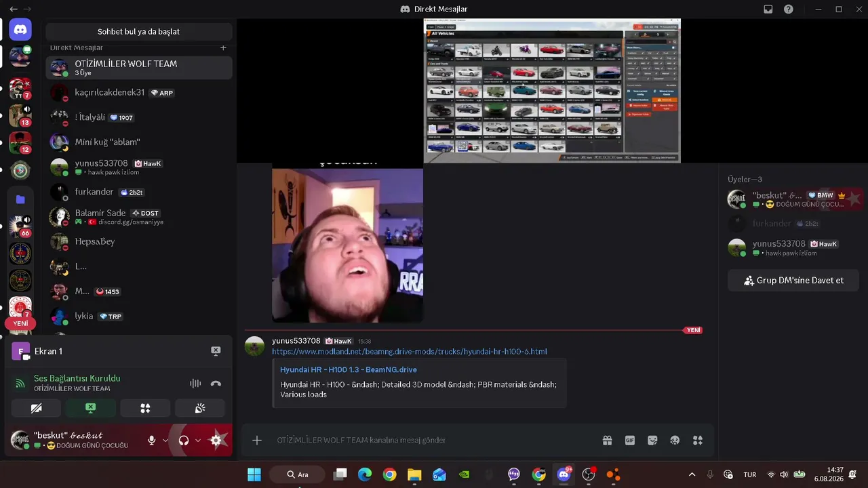This screenshot has width=868, height=488.
Task: Switch TUR keyboard language in taskbar
Action: click(x=750, y=474)
